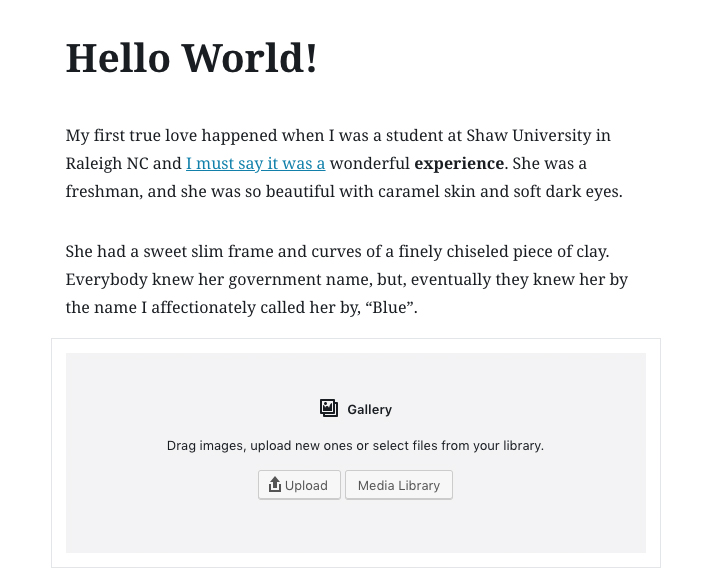Click the word "Blue" in second paragraph

click(390, 308)
